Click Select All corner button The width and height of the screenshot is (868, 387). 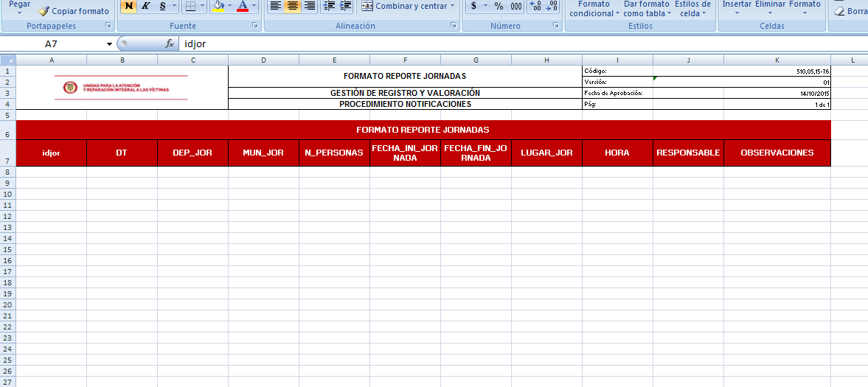coord(8,60)
